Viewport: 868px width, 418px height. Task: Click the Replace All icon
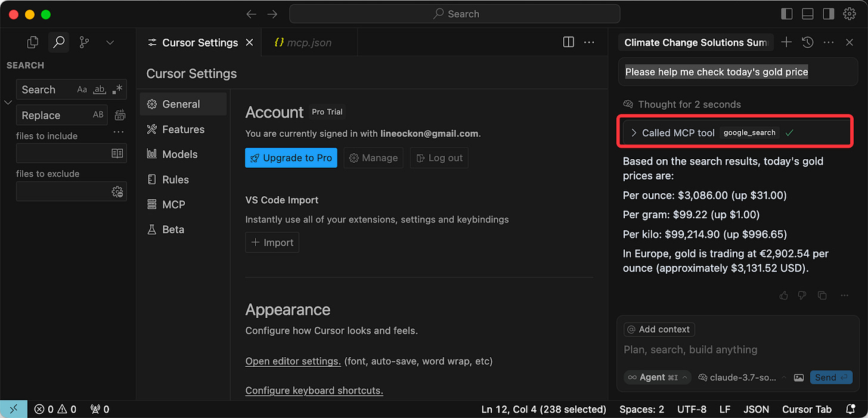(120, 115)
